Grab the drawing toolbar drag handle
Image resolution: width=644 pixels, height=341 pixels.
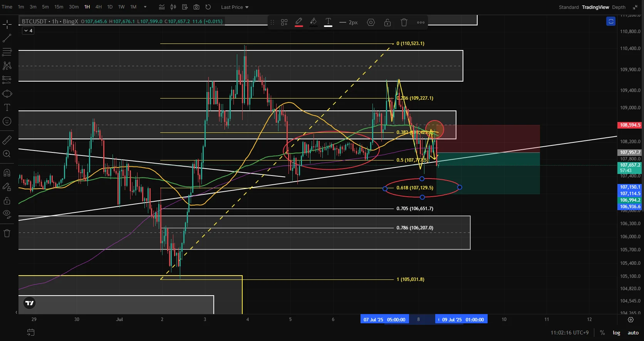pos(272,22)
